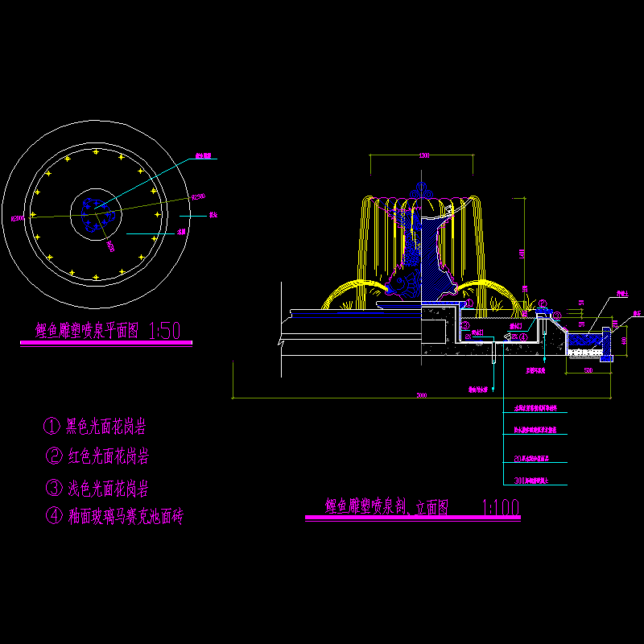This screenshot has height=644, width=644.
Task: Click the section title 鲤鱼雕塑喷泉剖、立面图
Action: pyautogui.click(x=386, y=506)
